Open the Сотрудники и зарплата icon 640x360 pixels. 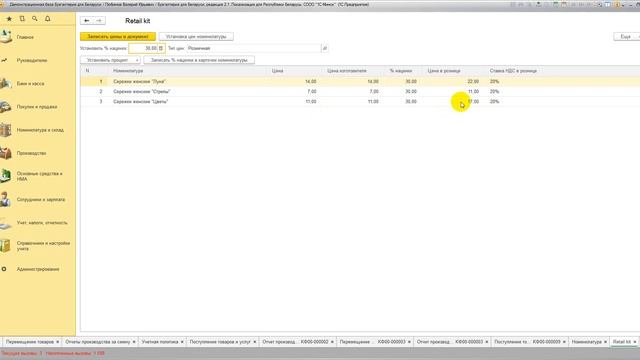(6, 200)
